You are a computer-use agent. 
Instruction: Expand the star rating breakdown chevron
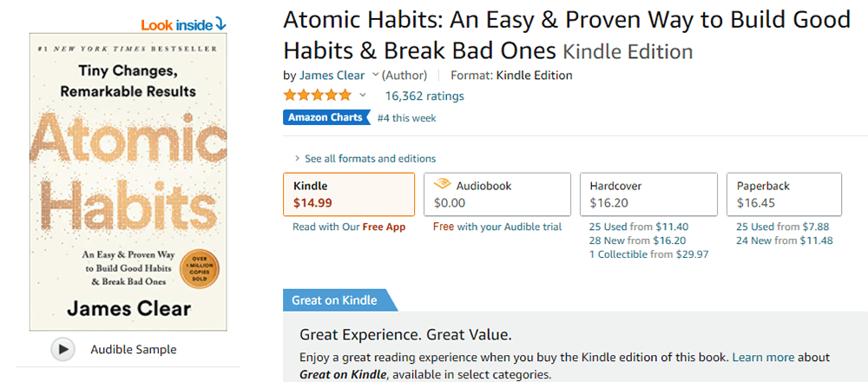(x=363, y=95)
